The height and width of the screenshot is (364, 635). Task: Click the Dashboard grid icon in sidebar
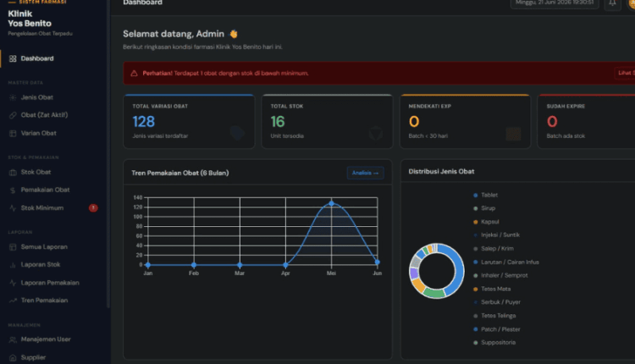pos(13,58)
